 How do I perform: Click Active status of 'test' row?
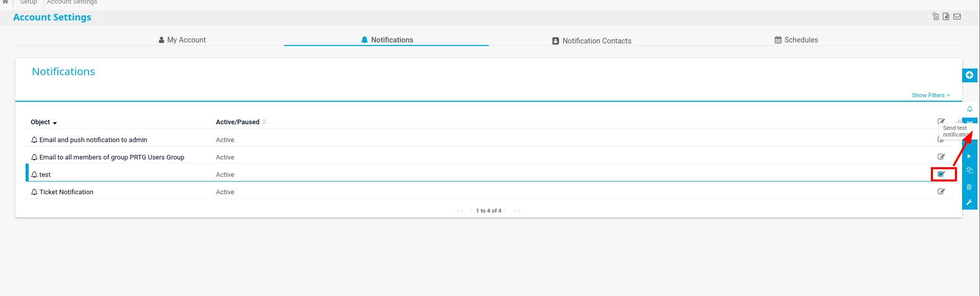tap(225, 175)
